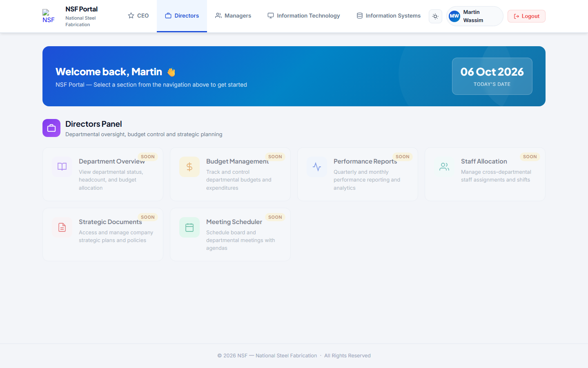Click the Directors Panel heading
The height and width of the screenshot is (368, 588).
(x=94, y=124)
